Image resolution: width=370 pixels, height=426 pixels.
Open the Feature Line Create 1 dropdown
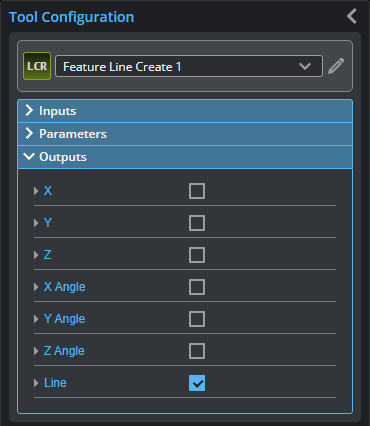[189, 66]
